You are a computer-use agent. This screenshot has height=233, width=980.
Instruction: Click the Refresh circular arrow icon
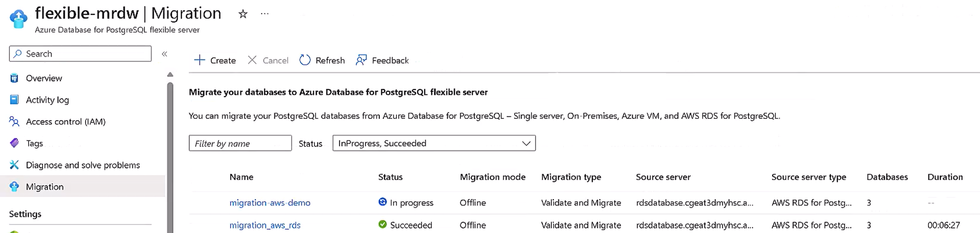305,60
